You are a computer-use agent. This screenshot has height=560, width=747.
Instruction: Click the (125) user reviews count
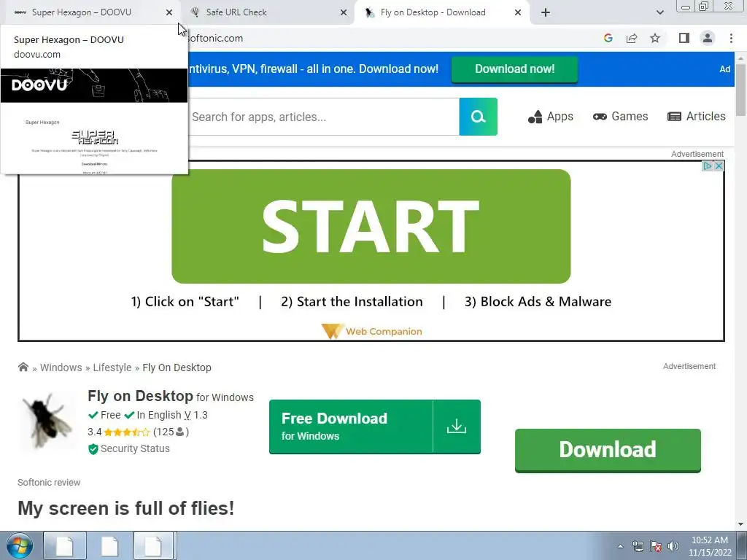pos(171,432)
